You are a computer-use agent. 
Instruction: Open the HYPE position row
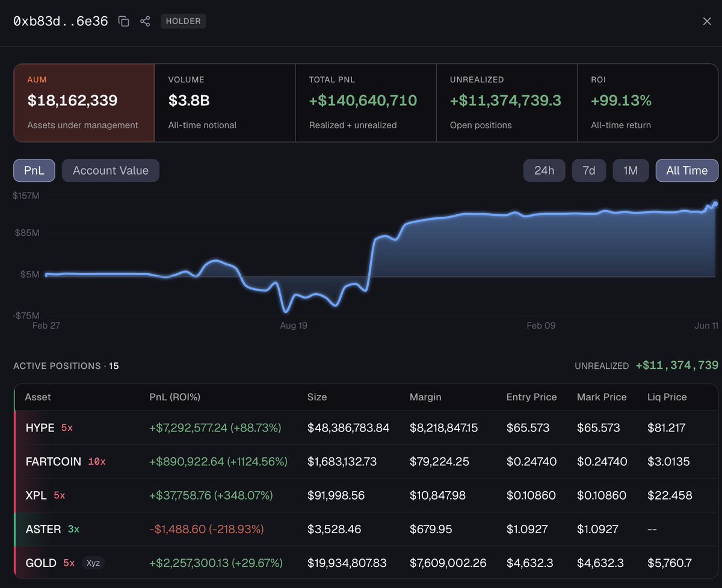click(366, 428)
